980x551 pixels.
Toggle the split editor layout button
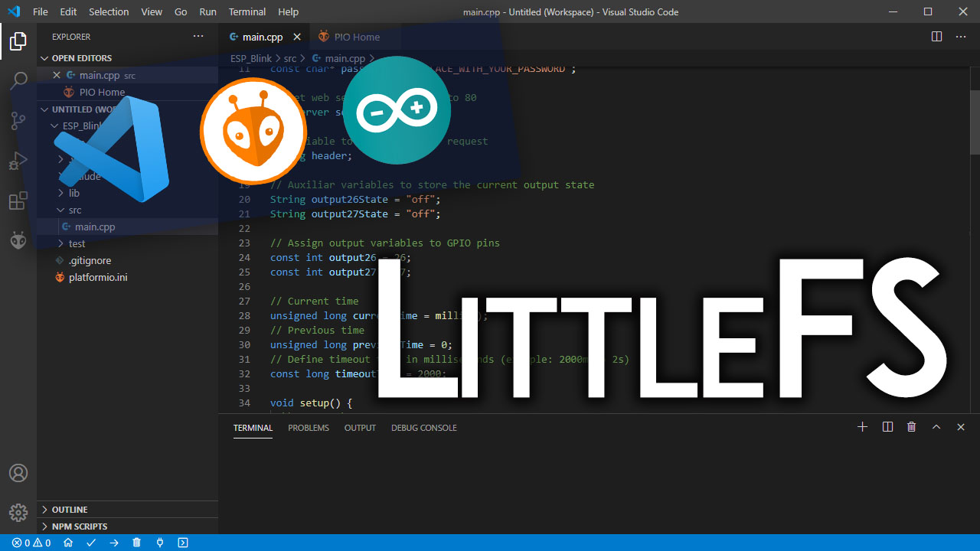pyautogui.click(x=936, y=36)
